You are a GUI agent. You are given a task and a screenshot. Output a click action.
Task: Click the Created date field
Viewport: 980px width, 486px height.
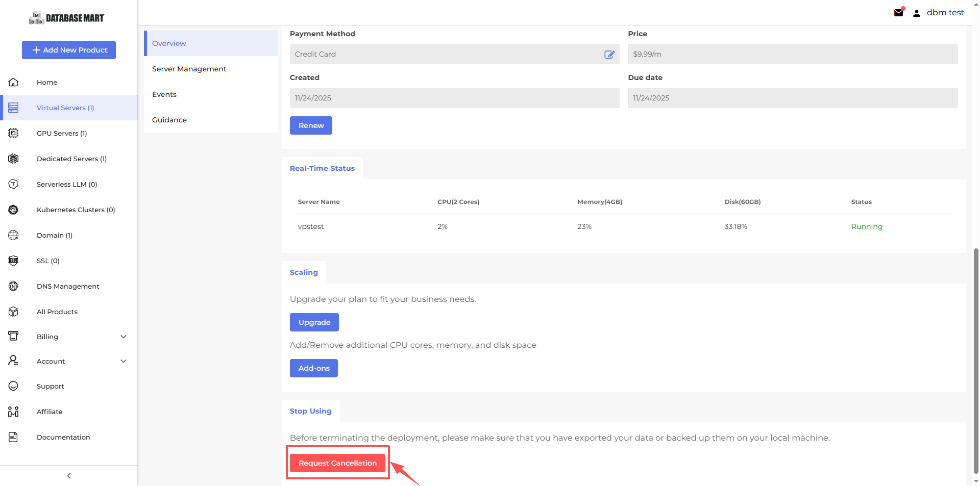point(455,98)
